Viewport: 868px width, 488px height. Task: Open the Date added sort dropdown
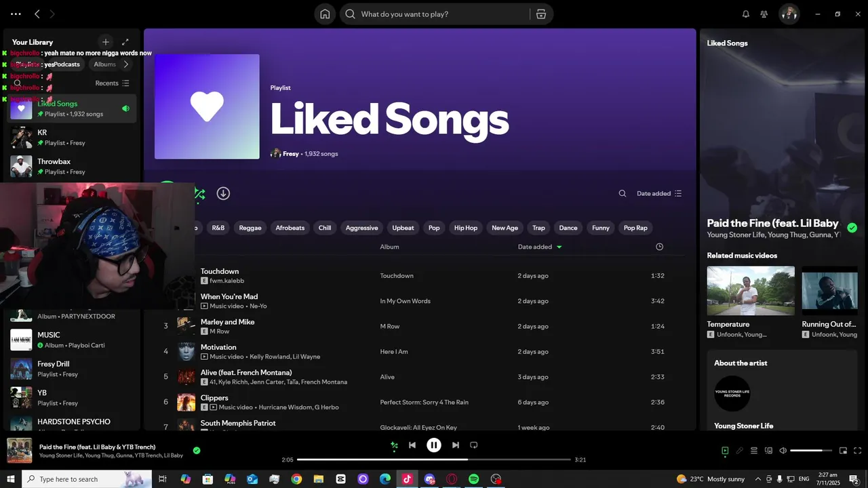(659, 193)
